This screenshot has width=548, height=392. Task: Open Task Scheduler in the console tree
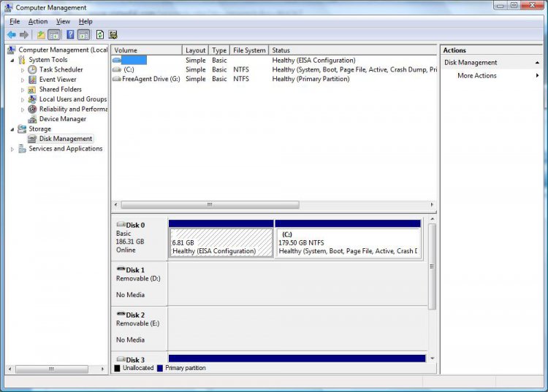tap(61, 69)
